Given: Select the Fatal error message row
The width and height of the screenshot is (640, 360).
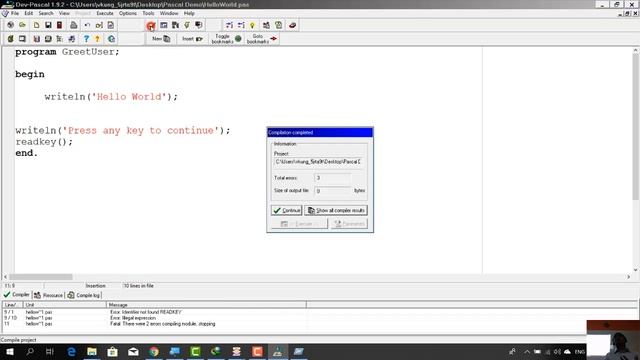Looking at the screenshot, I should click(162, 324).
